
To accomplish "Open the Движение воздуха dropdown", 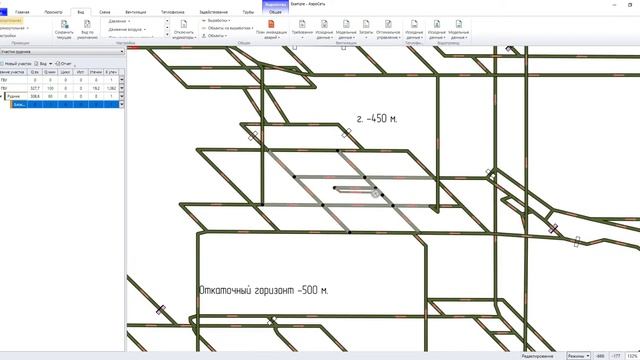I will (127, 29).
